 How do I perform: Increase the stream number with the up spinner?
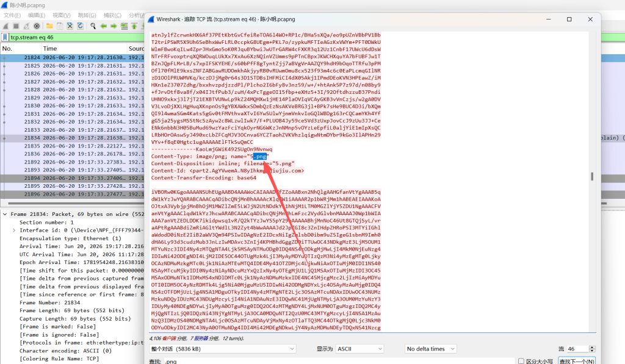click(592, 347)
